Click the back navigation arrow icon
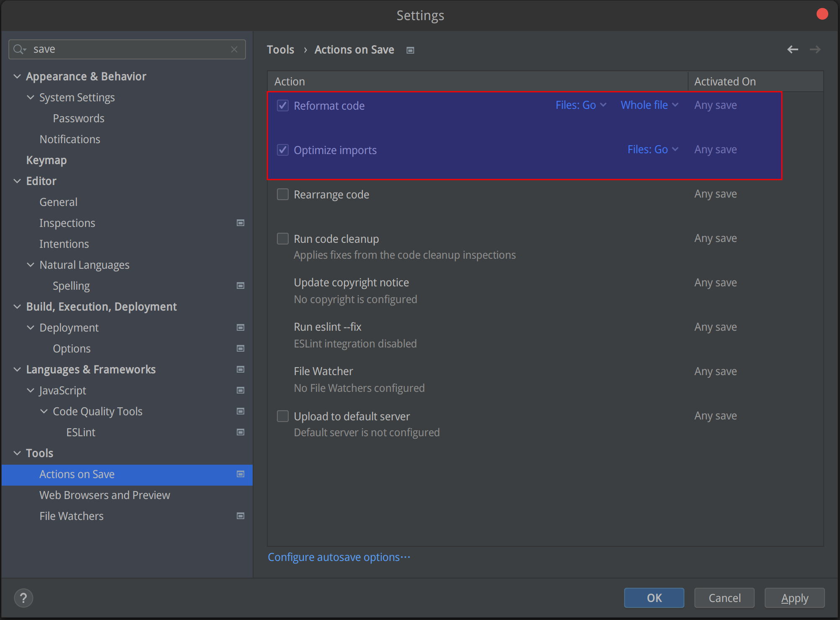 [x=792, y=49]
